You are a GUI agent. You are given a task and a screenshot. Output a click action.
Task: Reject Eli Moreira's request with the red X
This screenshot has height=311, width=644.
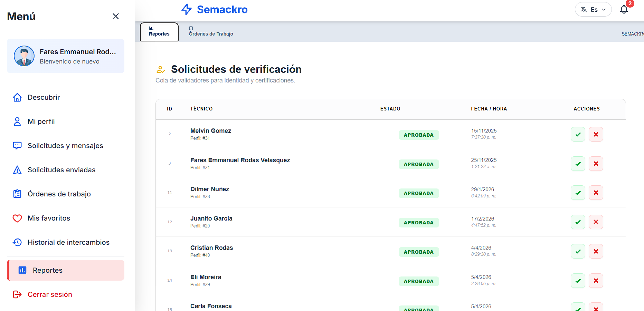[596, 281]
